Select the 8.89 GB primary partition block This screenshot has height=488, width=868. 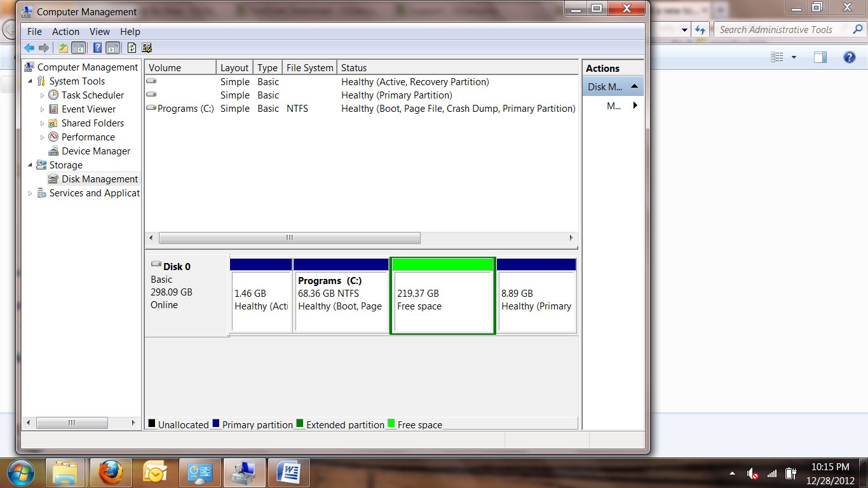tap(537, 295)
